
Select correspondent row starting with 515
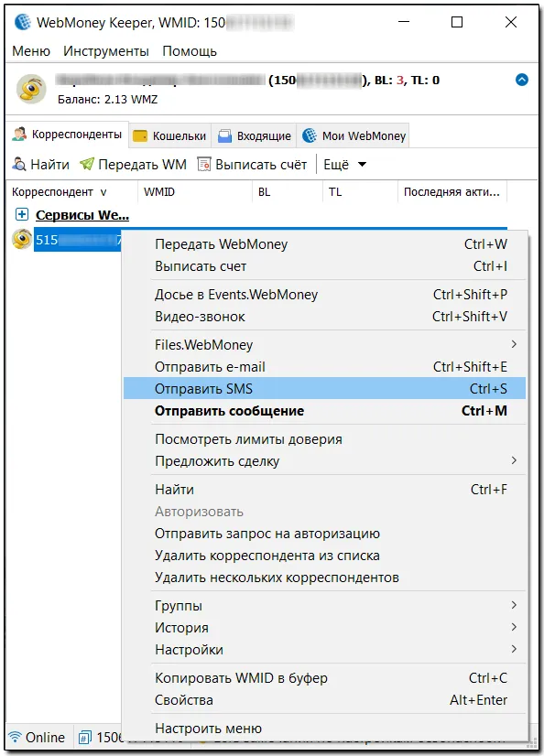(77, 239)
